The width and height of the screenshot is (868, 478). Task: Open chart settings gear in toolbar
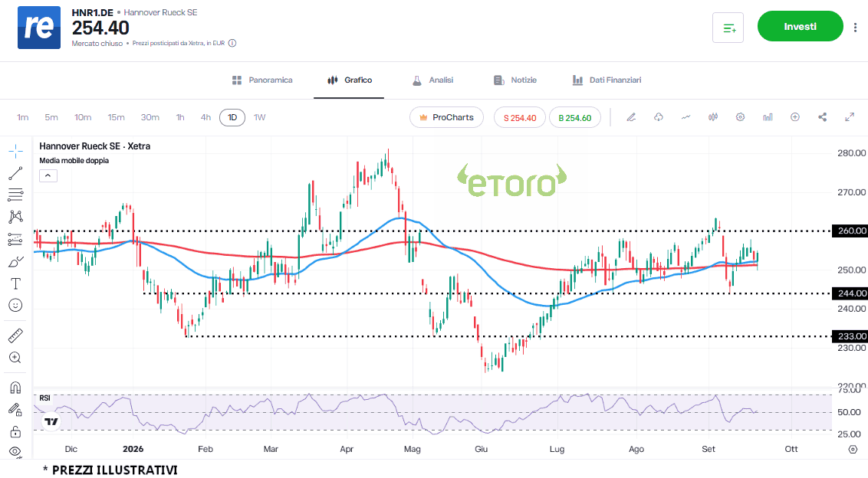click(740, 117)
